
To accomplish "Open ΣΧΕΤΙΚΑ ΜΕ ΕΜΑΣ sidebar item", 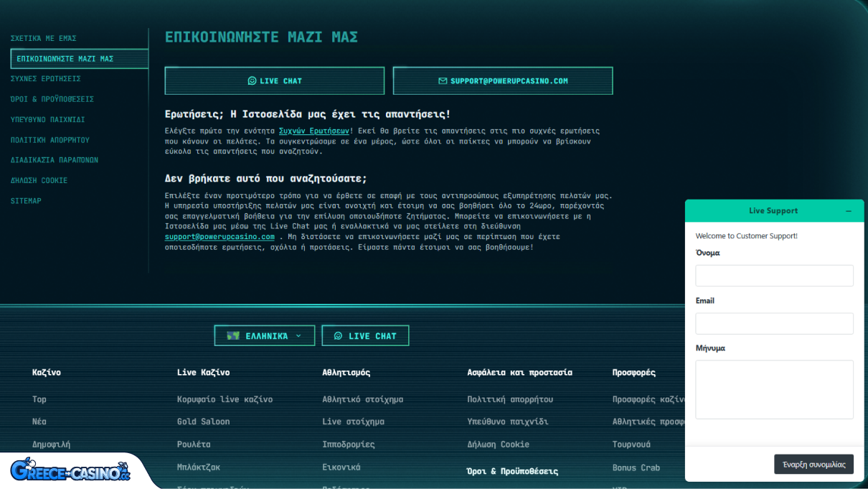I will [x=43, y=38].
